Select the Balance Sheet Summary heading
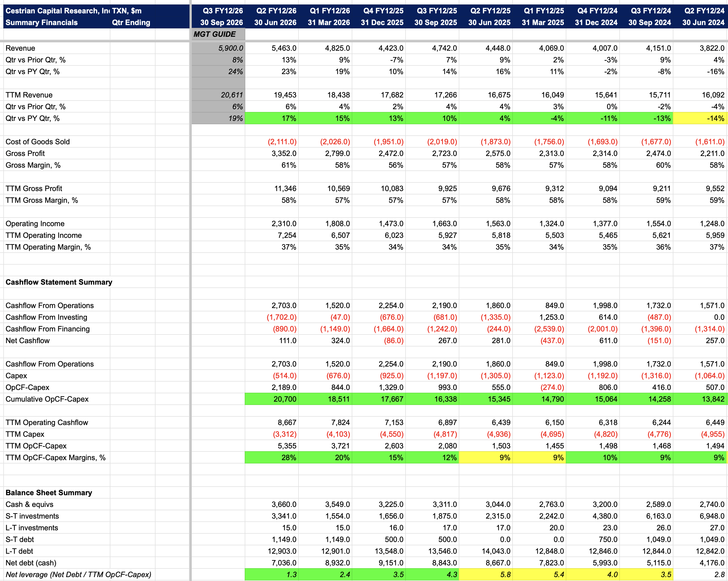Screen dimensions: 728x581 [x=48, y=493]
